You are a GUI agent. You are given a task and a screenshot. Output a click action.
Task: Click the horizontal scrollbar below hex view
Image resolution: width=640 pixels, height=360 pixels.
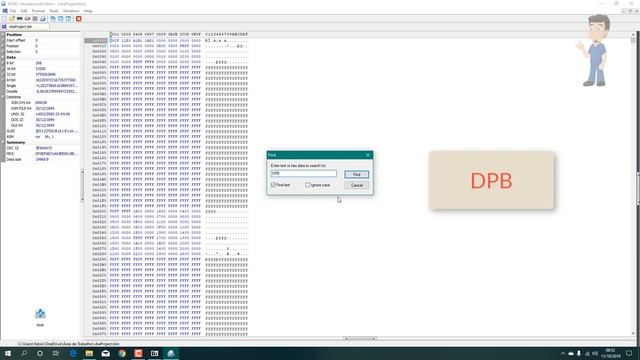[359, 338]
